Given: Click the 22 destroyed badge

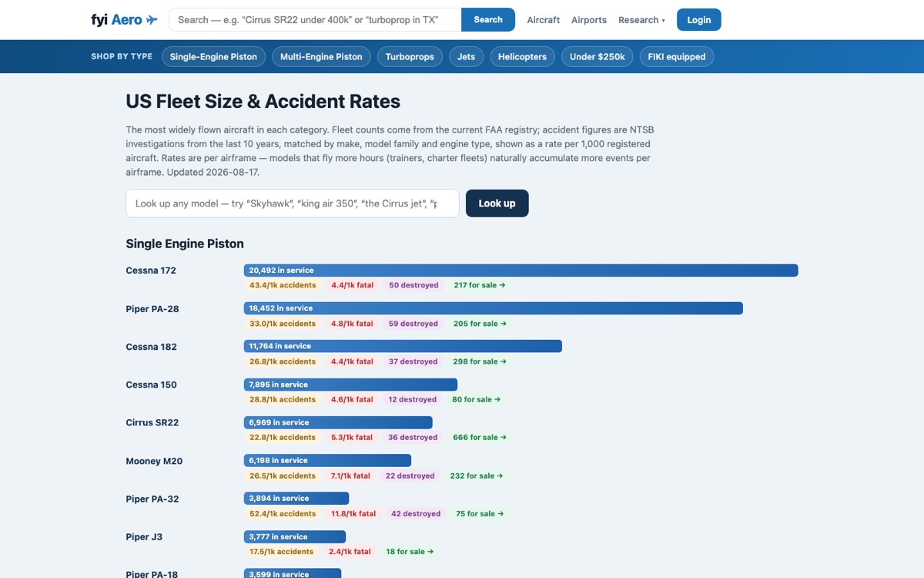Looking at the screenshot, I should [x=410, y=476].
